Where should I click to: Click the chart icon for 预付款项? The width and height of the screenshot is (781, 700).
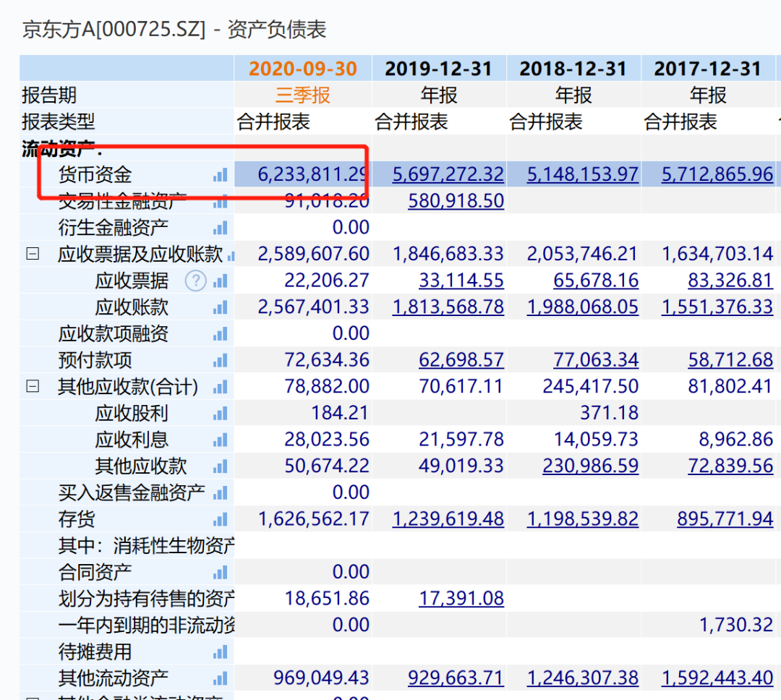[x=220, y=360]
